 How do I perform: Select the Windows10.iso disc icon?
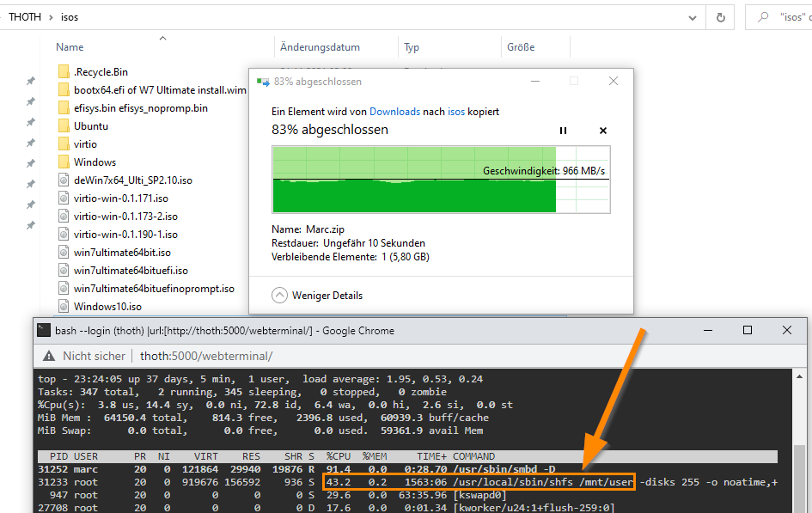click(x=64, y=307)
